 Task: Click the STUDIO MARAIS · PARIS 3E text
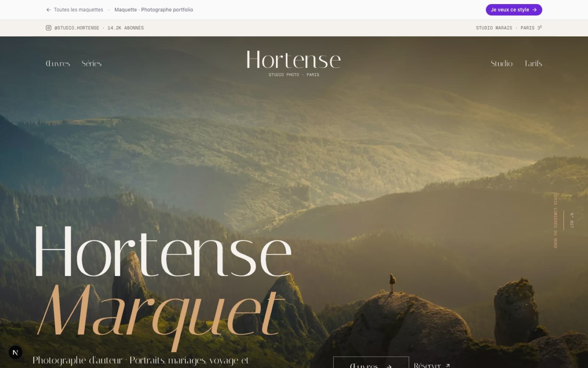(x=509, y=28)
